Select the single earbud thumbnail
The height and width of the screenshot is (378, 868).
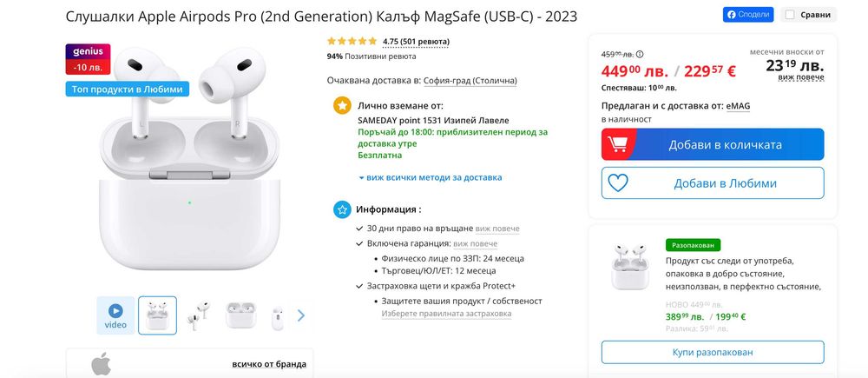(x=278, y=315)
